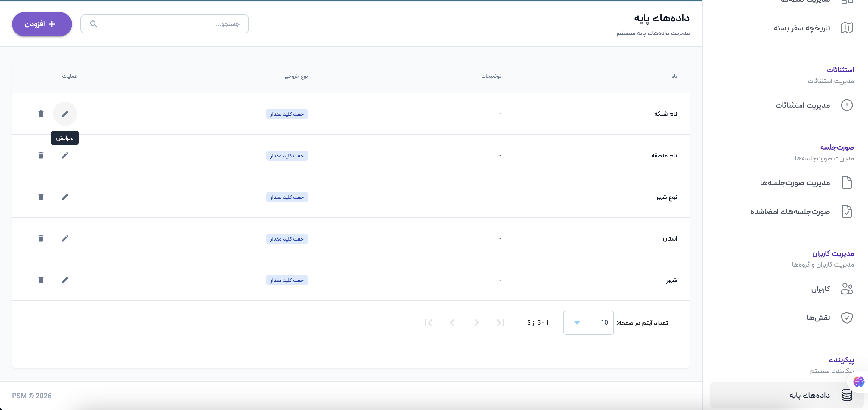Click the search magnifier icon
The width and height of the screenshot is (868, 410).
94,24
